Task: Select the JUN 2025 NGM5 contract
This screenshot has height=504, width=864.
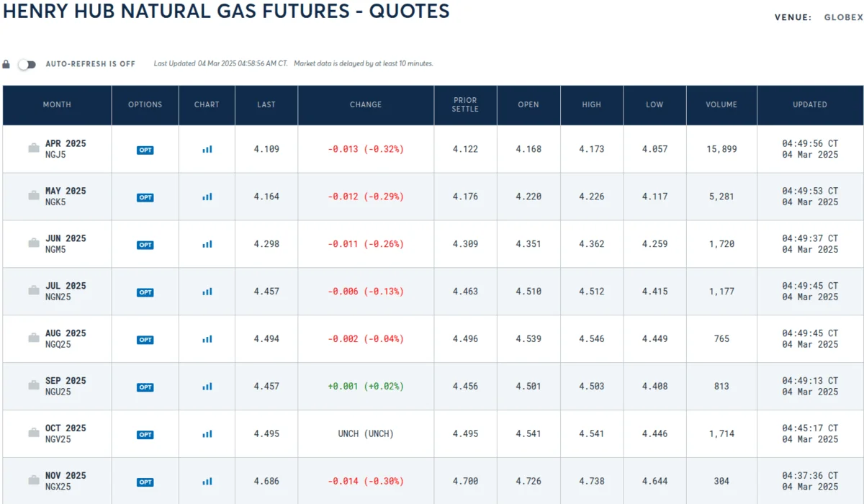Action: 66,243
